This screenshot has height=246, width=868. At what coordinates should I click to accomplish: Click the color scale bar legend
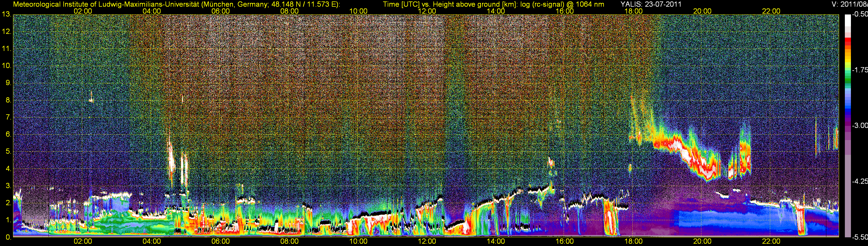coord(847,126)
